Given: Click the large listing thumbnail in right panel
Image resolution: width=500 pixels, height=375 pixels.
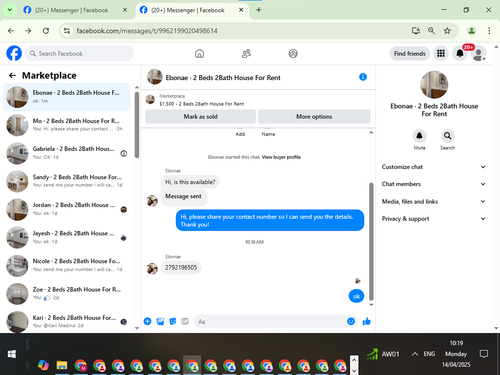Looking at the screenshot, I should 434,84.
